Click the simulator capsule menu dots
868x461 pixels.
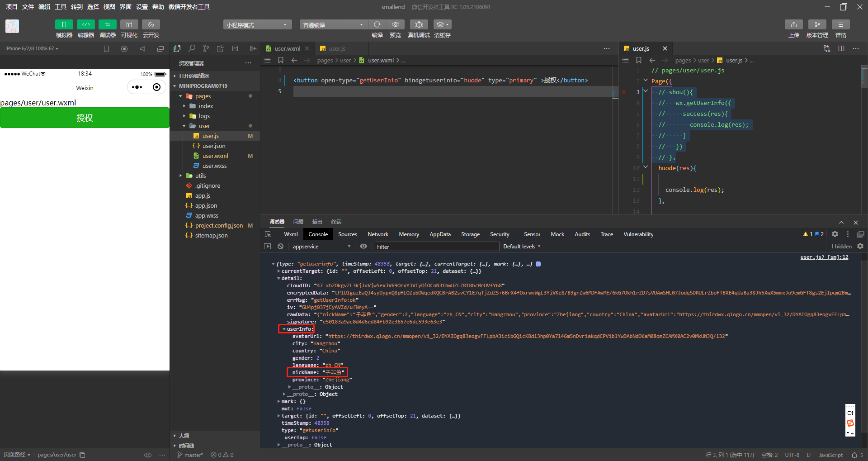pos(137,87)
